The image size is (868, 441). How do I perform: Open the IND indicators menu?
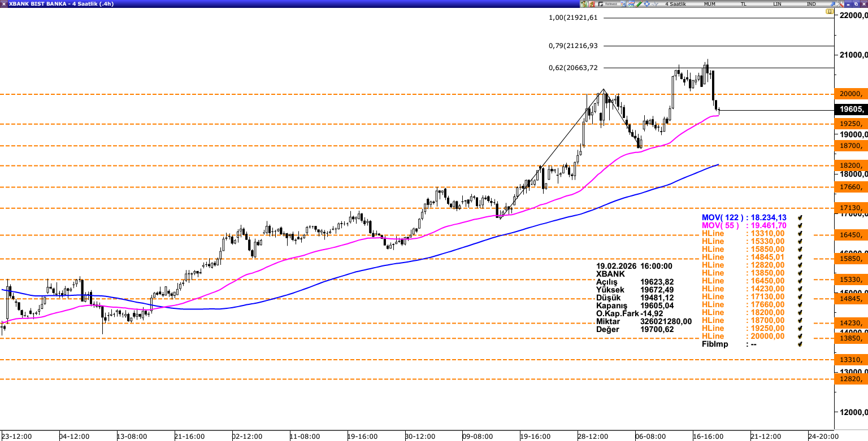point(811,4)
